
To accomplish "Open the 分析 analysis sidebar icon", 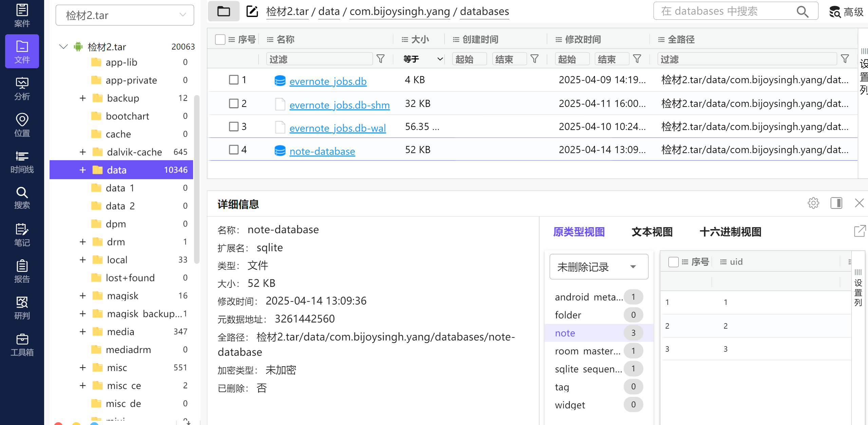I will pyautogui.click(x=22, y=88).
